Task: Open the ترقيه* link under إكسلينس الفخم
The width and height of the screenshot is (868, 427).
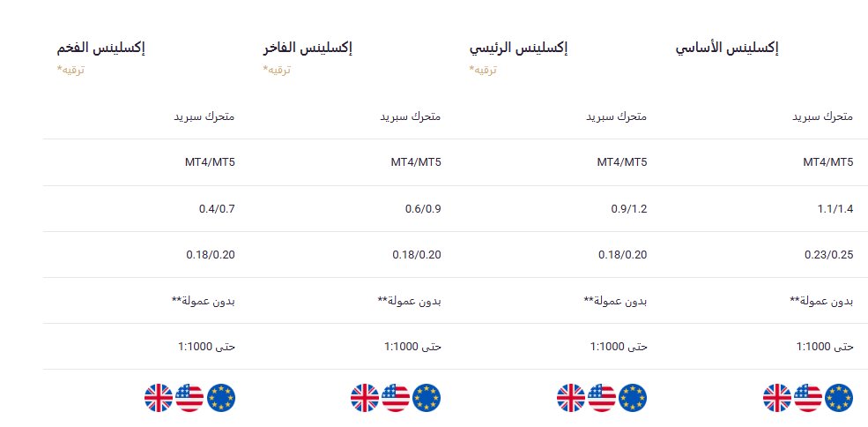Action: [70, 69]
